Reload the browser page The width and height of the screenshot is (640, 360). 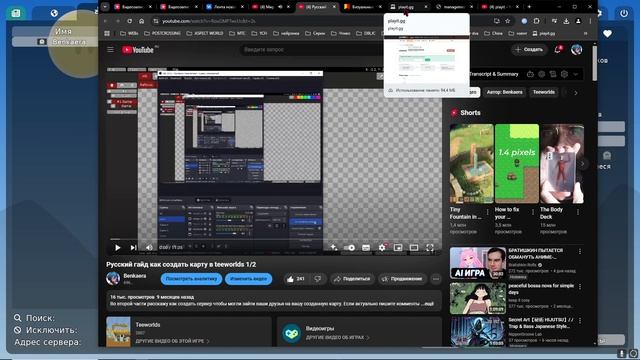click(129, 21)
